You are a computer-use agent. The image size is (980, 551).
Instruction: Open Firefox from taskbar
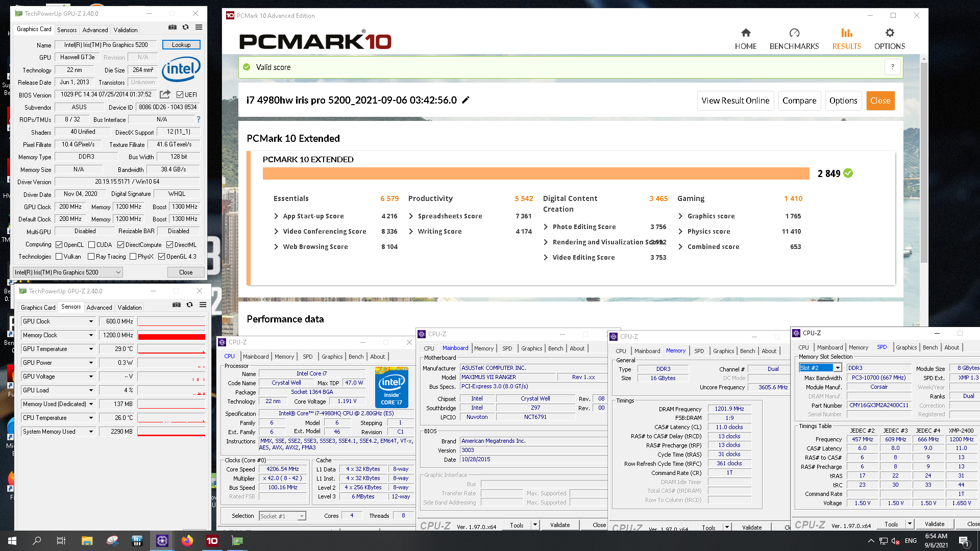[187, 541]
